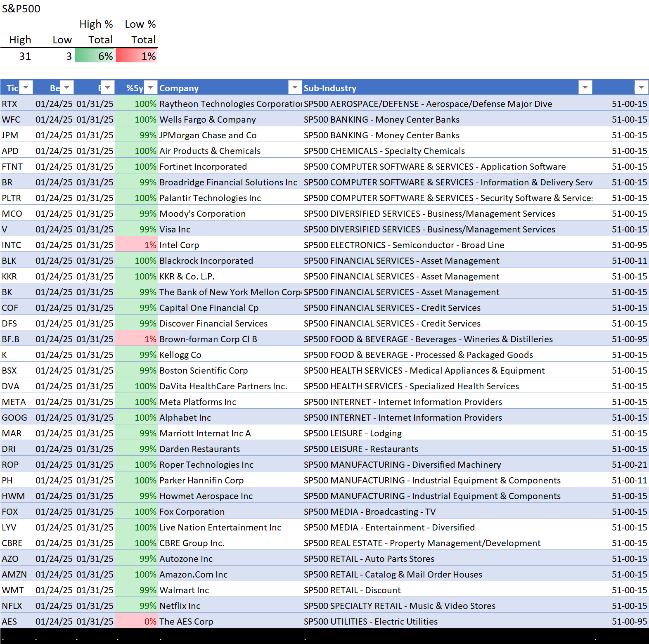Screen dimensions: 649x644
Task: Open the Sub-Industry column filter dropdown
Action: [585, 88]
